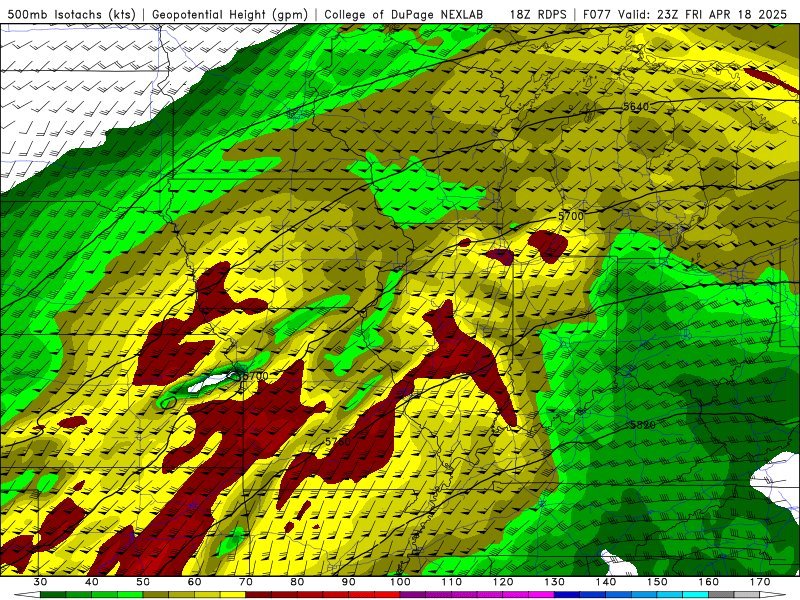Click the 40 value on the color scale

tap(91, 582)
